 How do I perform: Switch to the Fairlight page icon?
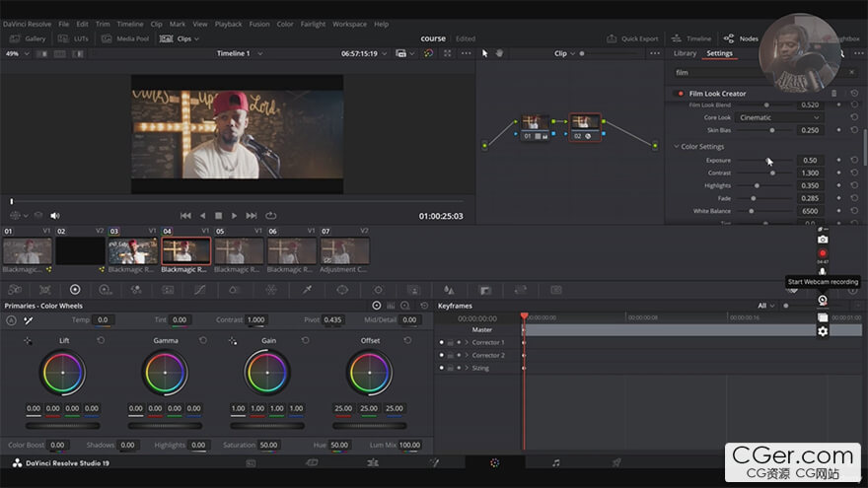[555, 462]
